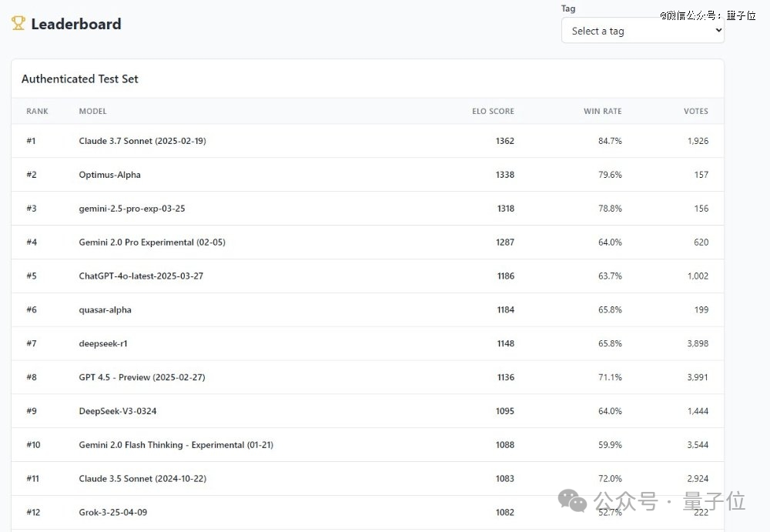Click ELO score 1088

(x=505, y=445)
